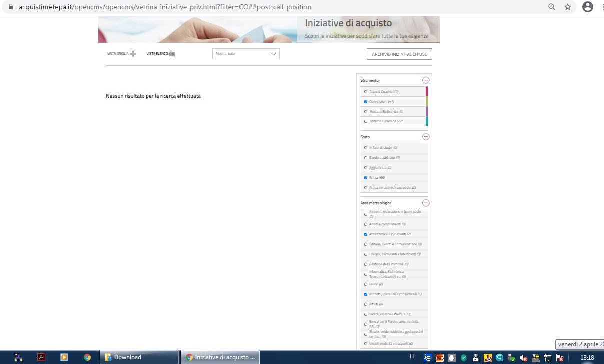Check the Accordi Quadro filter
Image resolution: width=604 pixels, height=364 pixels.
coord(366,92)
